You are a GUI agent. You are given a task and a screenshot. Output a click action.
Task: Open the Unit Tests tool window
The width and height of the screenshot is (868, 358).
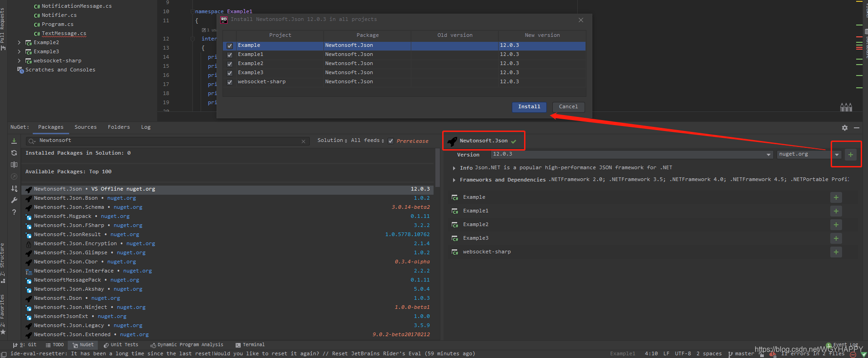121,345
